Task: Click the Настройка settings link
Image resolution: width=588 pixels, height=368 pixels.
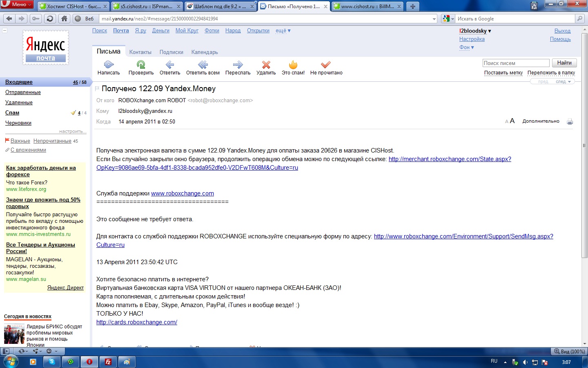Action: [x=472, y=39]
